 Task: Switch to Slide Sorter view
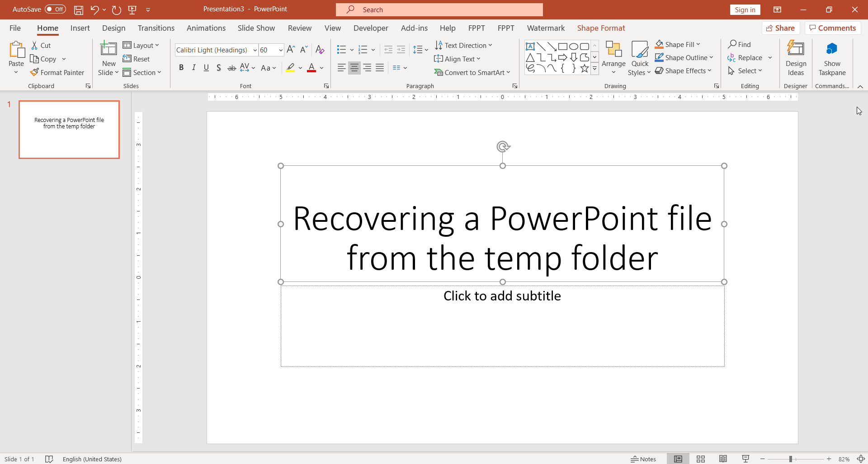(x=701, y=459)
